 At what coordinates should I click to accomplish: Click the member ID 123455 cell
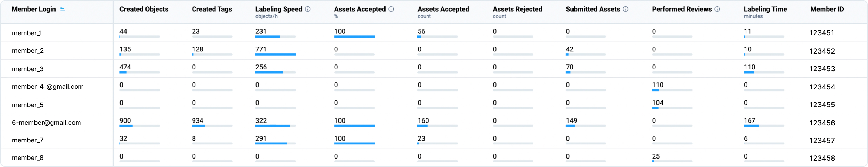822,105
